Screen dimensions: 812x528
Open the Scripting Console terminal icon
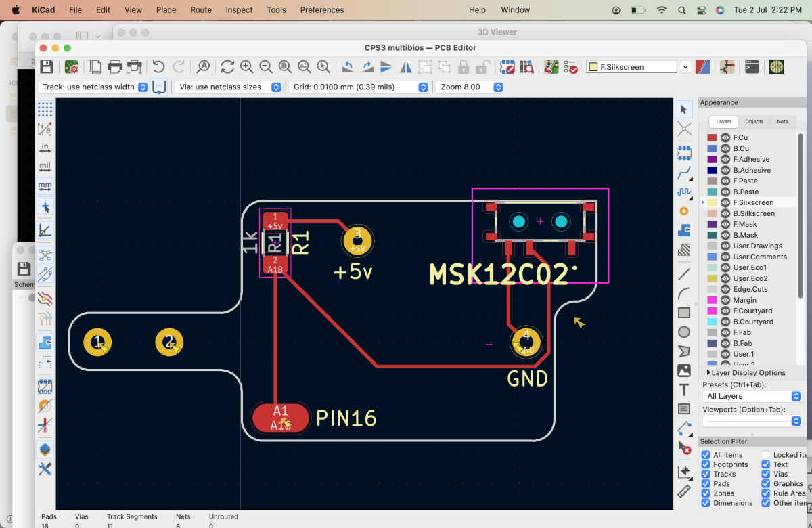752,67
